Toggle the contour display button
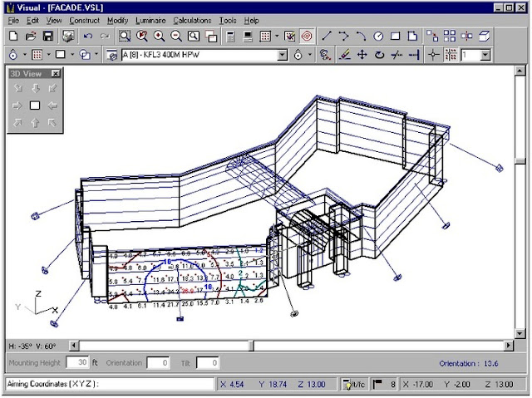The image size is (532, 398). click(307, 36)
